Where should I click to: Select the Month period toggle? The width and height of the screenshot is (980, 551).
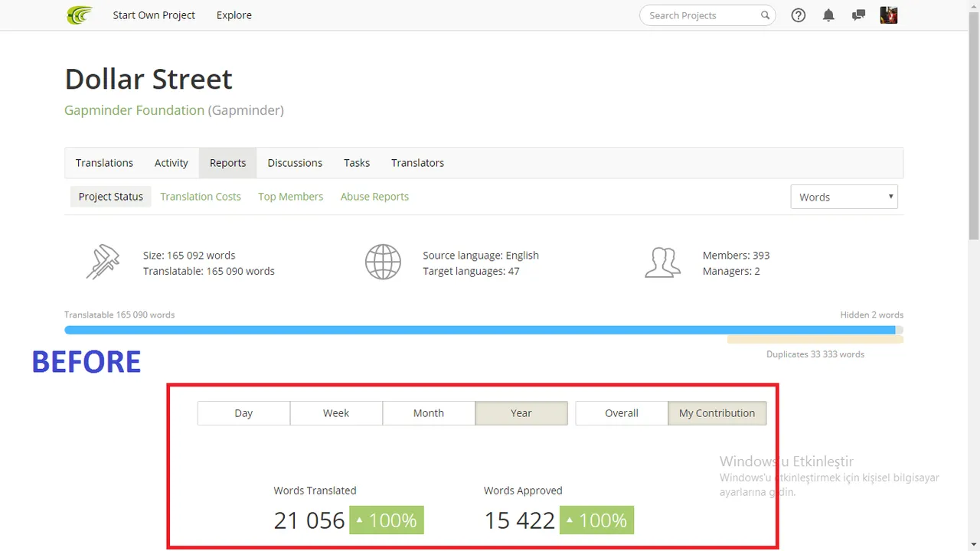click(429, 413)
